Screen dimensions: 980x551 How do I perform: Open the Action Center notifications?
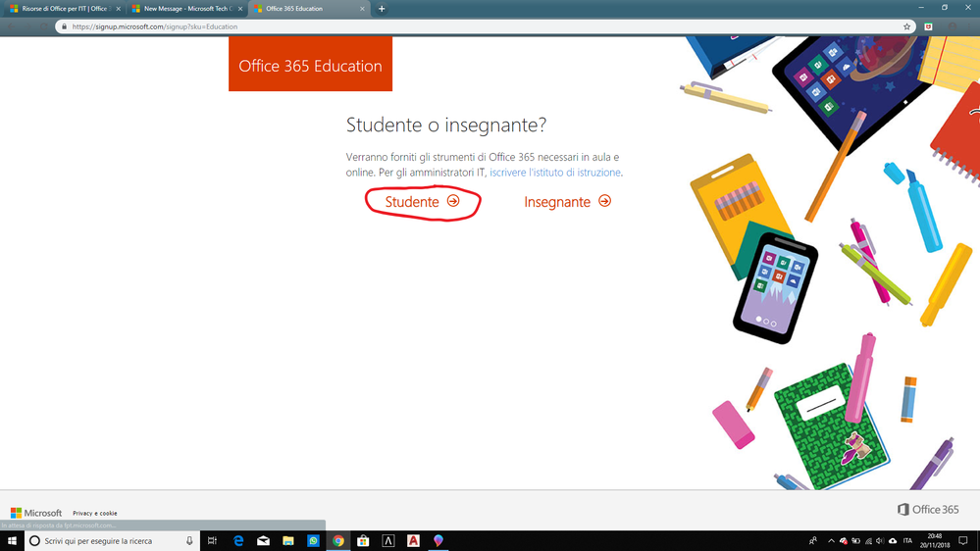(x=963, y=541)
